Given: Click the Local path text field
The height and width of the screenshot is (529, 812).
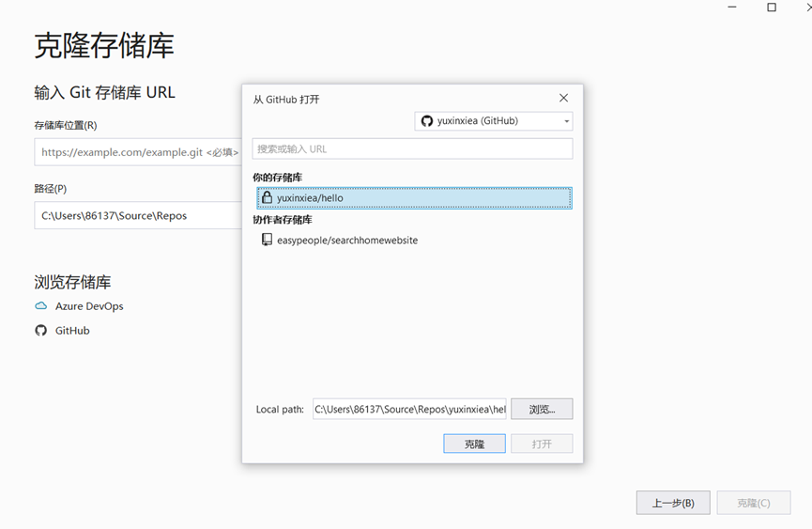Looking at the screenshot, I should [x=409, y=409].
